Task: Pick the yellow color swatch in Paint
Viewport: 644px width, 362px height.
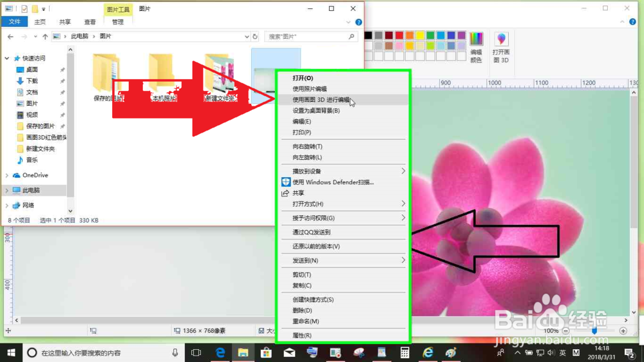Action: click(420, 35)
